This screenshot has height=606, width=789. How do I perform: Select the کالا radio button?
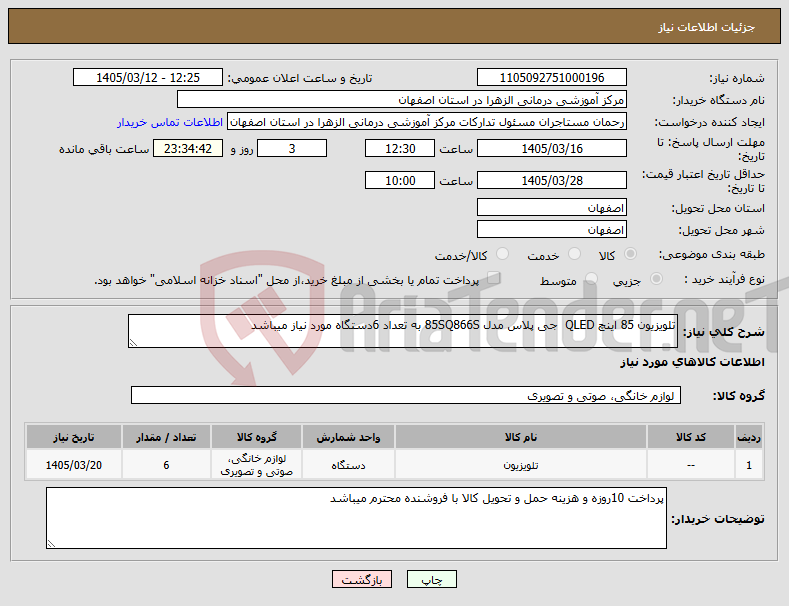[x=630, y=254]
